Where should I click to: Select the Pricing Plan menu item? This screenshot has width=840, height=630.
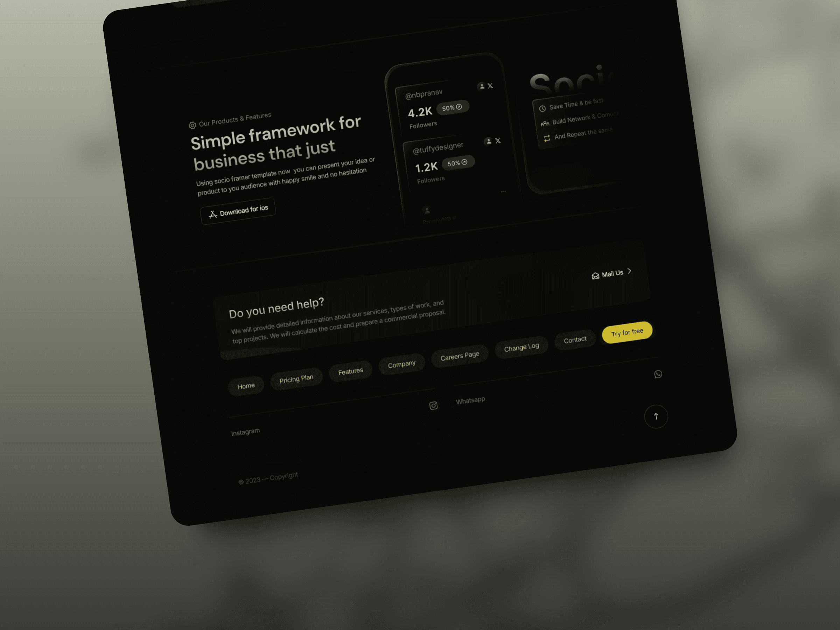[296, 378]
